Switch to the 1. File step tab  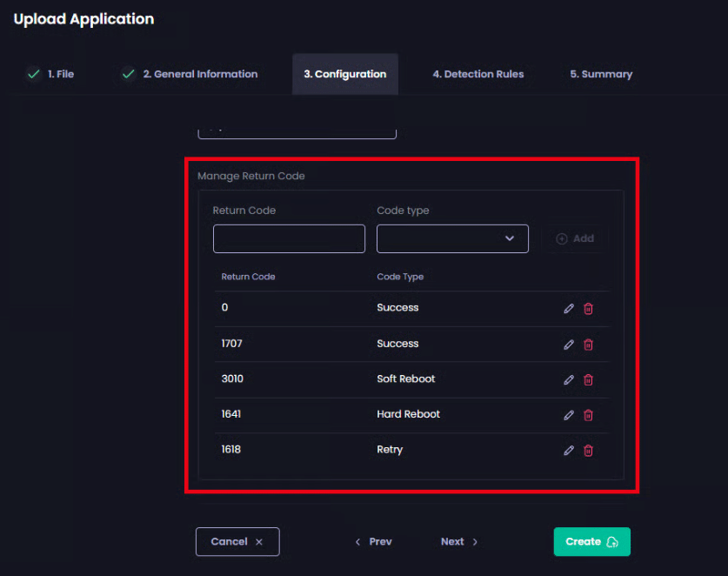(50, 74)
